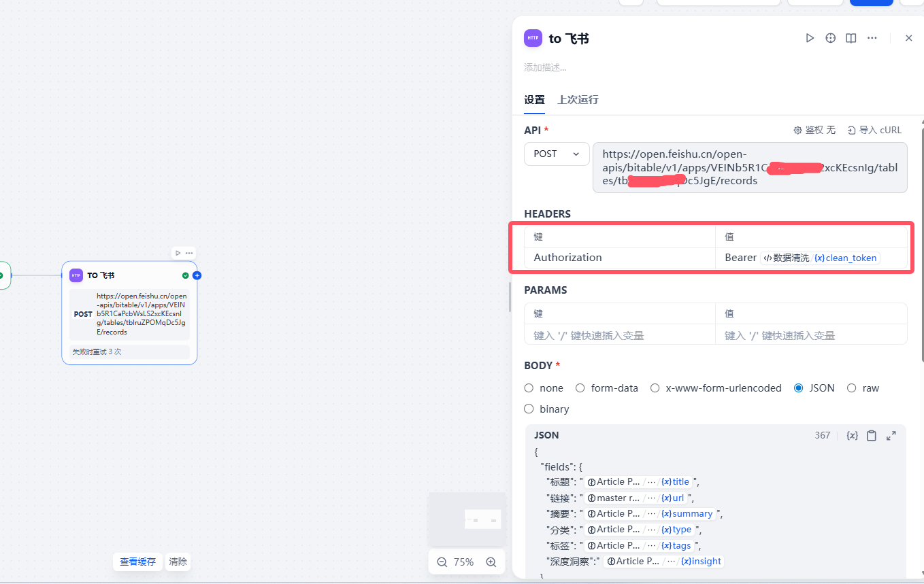Click the target/locate node icon in panel header
The height and width of the screenshot is (584, 924).
[830, 38]
